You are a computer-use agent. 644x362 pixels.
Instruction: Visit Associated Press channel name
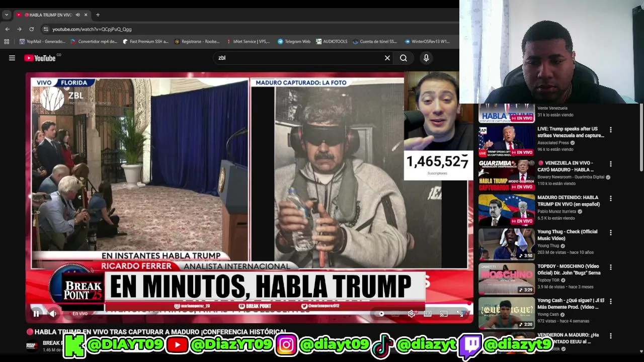[x=553, y=143]
